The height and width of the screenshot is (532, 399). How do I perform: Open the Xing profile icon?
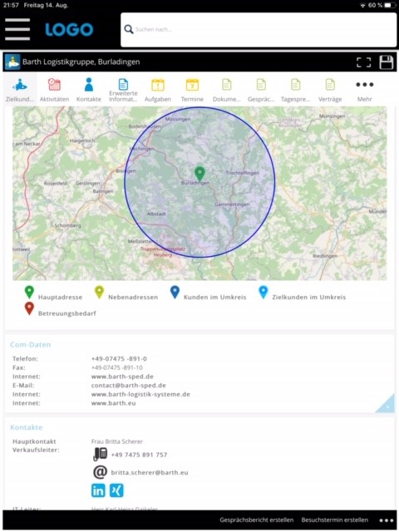point(116,490)
